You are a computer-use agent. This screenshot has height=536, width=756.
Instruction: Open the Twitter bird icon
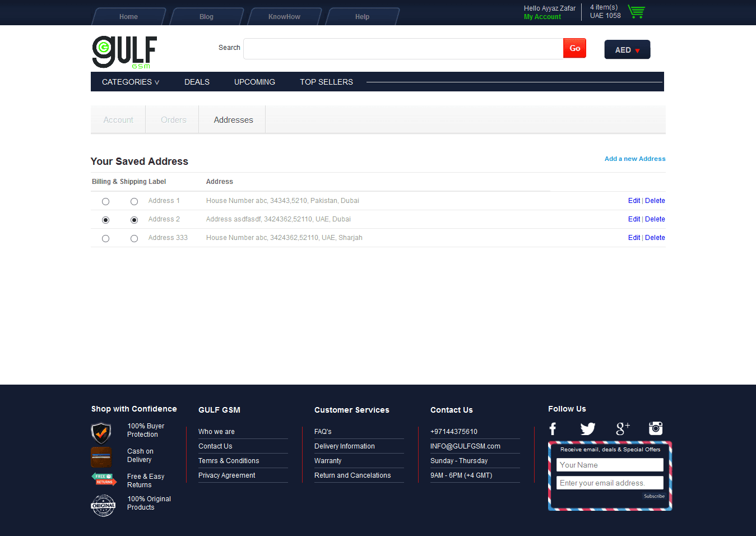pos(588,429)
